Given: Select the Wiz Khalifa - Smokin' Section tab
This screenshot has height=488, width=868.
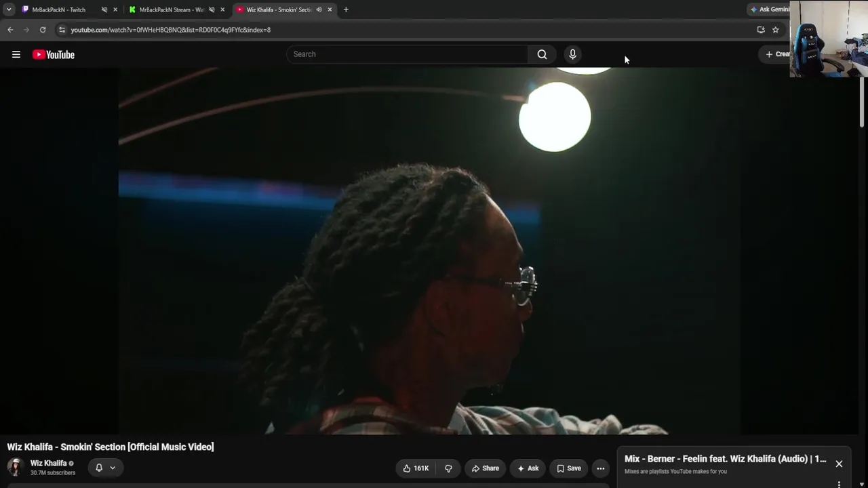Looking at the screenshot, I should coord(279,9).
